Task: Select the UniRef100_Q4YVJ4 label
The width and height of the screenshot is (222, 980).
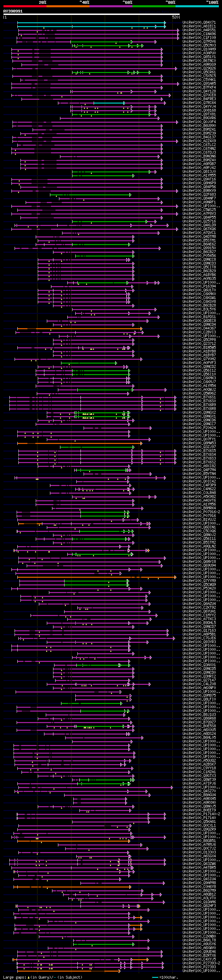Action: coord(199,106)
